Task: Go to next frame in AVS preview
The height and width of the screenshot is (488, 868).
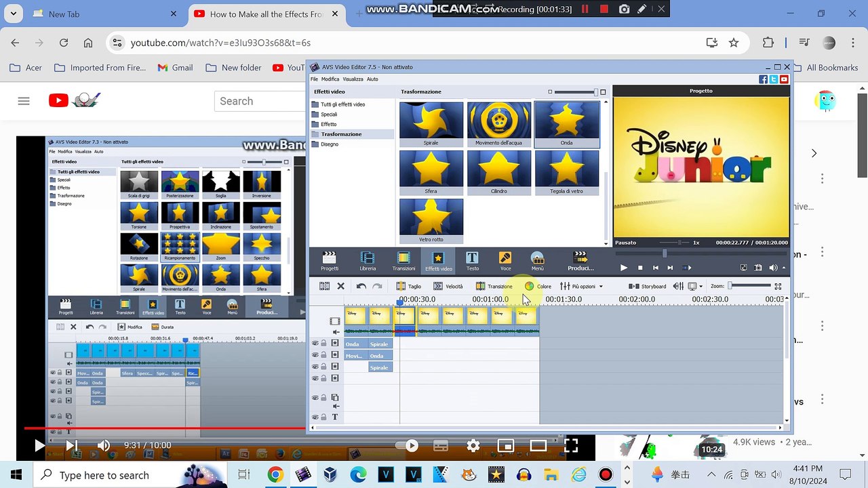Action: pos(670,268)
